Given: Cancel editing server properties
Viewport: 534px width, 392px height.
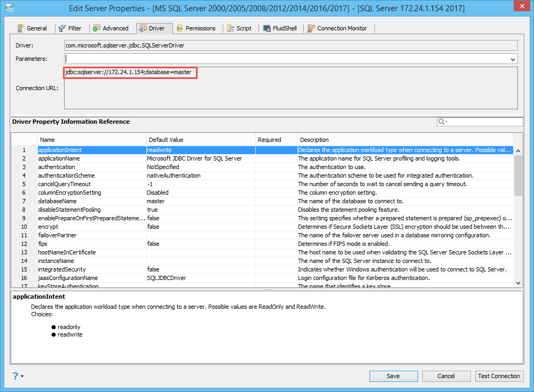Looking at the screenshot, I should (x=446, y=376).
